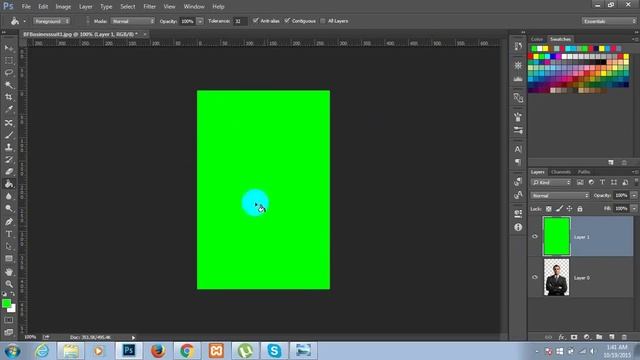Select Layer 0 thumbnail of man

point(556,277)
